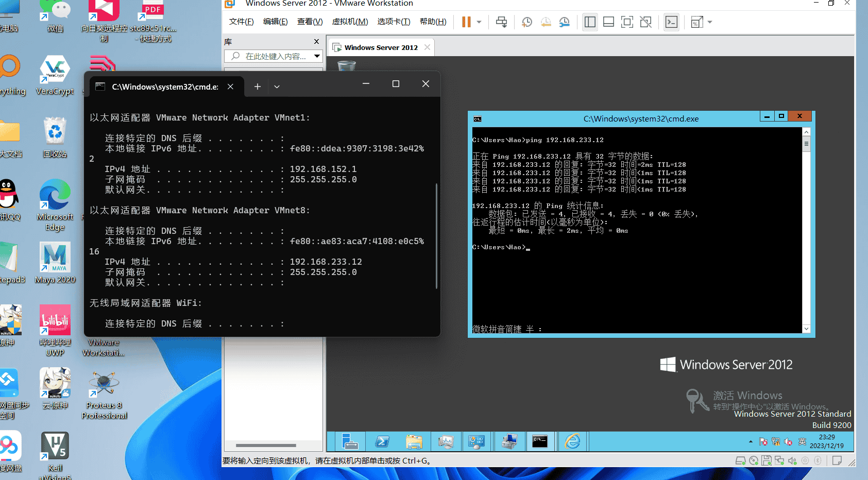Screen dimensions: 868x480
Task: Expand the power options dropdown arrow
Action: (x=479, y=22)
